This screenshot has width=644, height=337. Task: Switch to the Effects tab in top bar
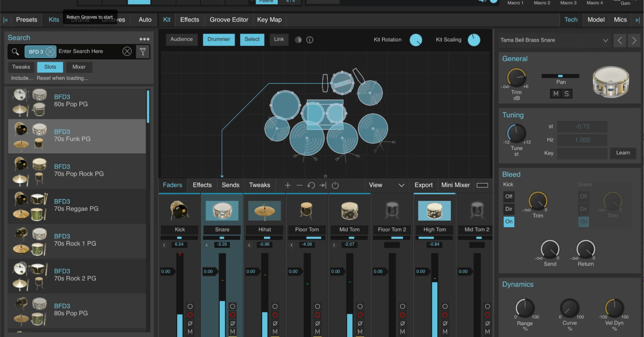[190, 20]
